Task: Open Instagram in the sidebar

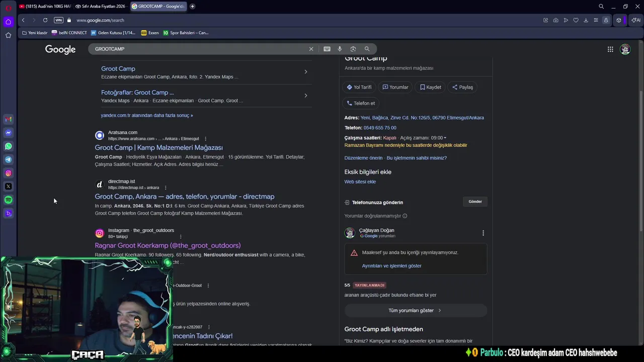Action: tap(8, 173)
